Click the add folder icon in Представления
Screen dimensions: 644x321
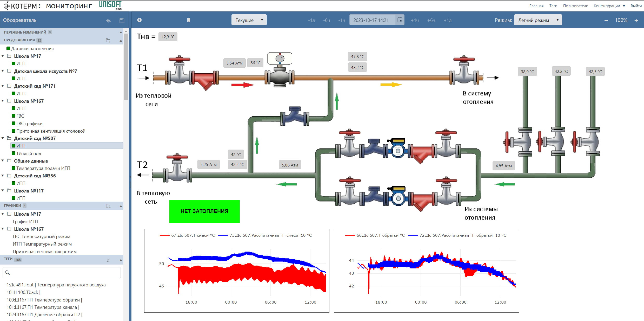108,40
